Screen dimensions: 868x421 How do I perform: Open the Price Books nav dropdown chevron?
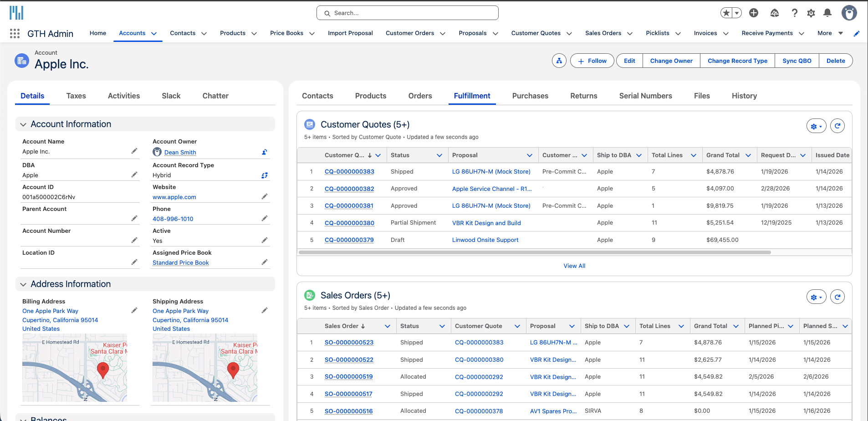point(312,33)
